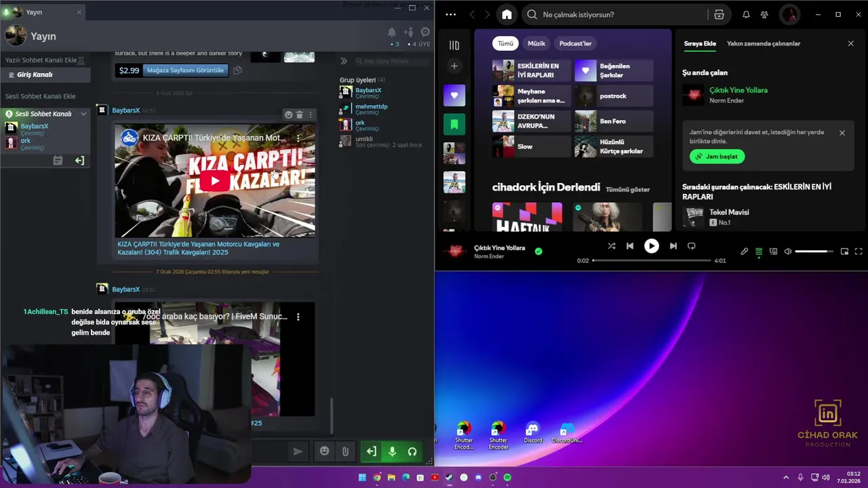The image size is (868, 488).
Task: Click song progress bar
Action: coord(651,260)
